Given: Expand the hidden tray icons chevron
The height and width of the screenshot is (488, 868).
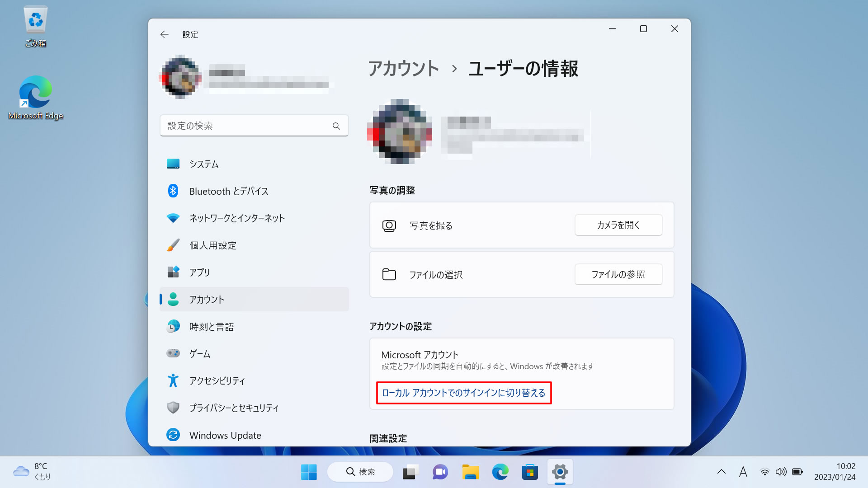Looking at the screenshot, I should pos(722,472).
